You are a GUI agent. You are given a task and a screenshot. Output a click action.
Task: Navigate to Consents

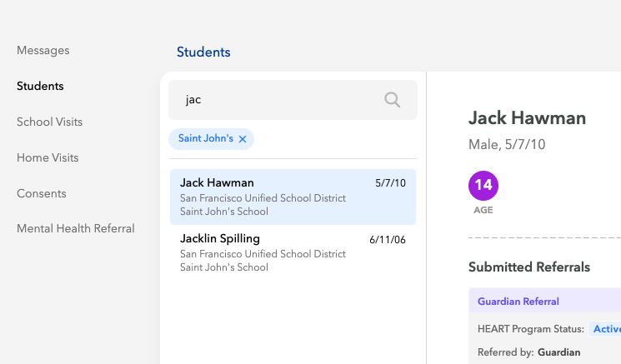click(x=42, y=193)
